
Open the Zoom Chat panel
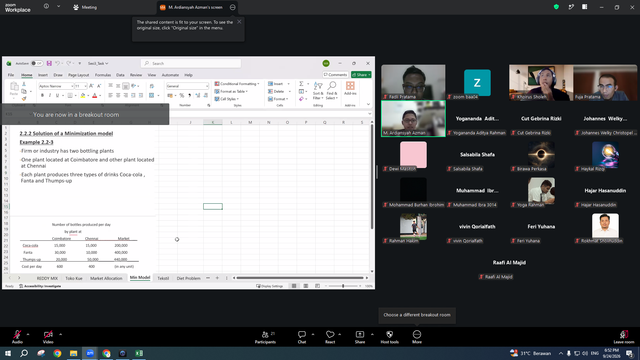pos(302,337)
